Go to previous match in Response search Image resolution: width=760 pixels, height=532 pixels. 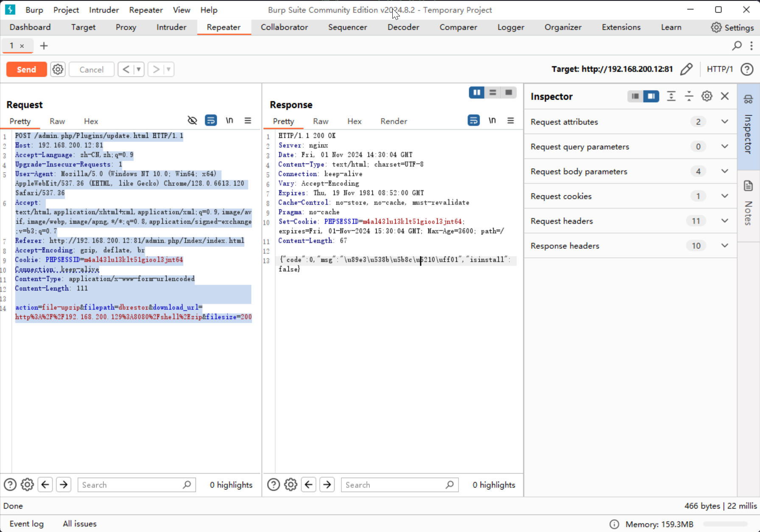(309, 485)
